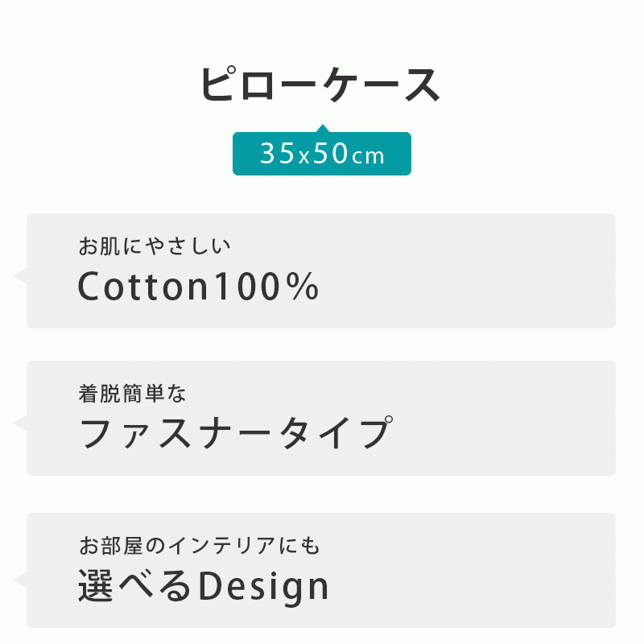Click the left arrow of the ファスナータイプ panel

click(x=20, y=423)
